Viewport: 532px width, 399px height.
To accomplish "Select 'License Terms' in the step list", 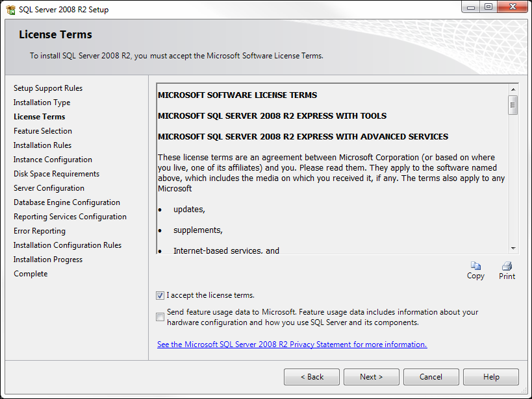I will [x=40, y=117].
